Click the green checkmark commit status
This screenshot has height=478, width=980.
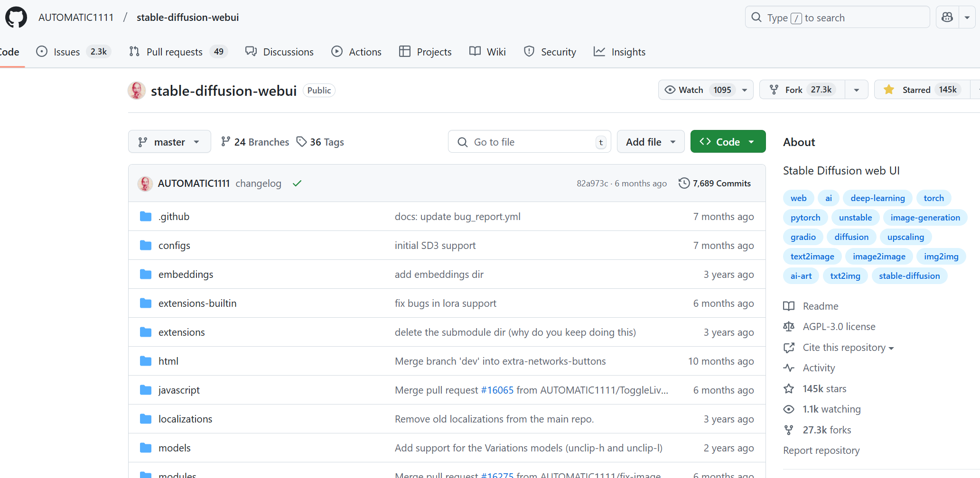click(x=297, y=184)
